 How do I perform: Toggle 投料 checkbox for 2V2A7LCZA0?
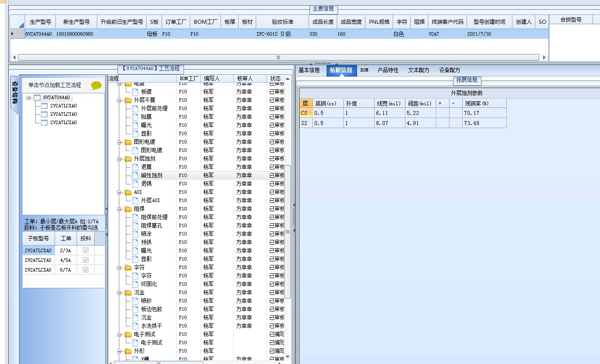click(x=86, y=269)
